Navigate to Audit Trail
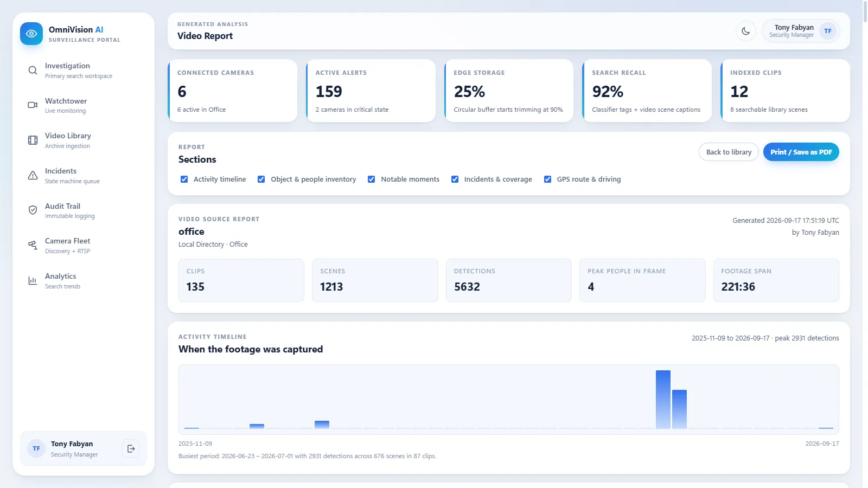This screenshot has width=868, height=488. coord(84,210)
